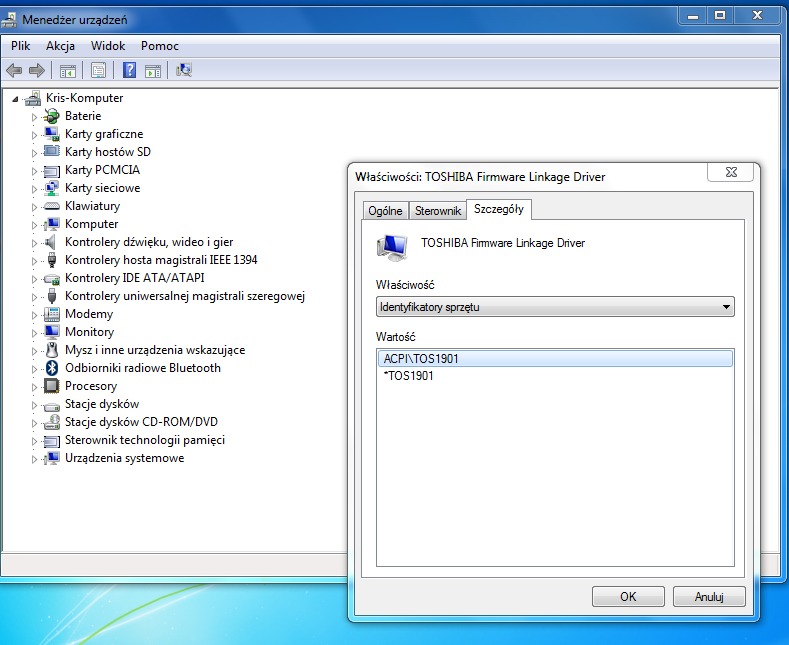Select the *TOS1901 value row

[x=555, y=376]
